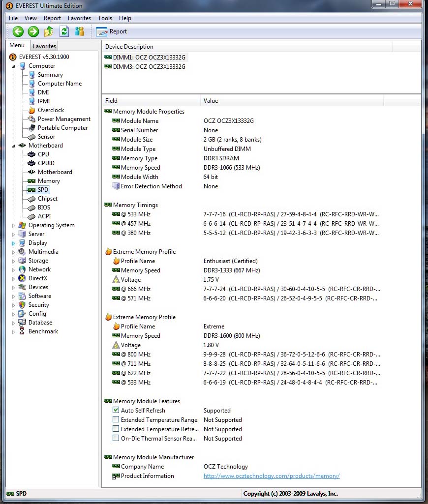Viewport: 428px width, 504px height.
Task: Click the Memory module icon in tree
Action: [31, 181]
